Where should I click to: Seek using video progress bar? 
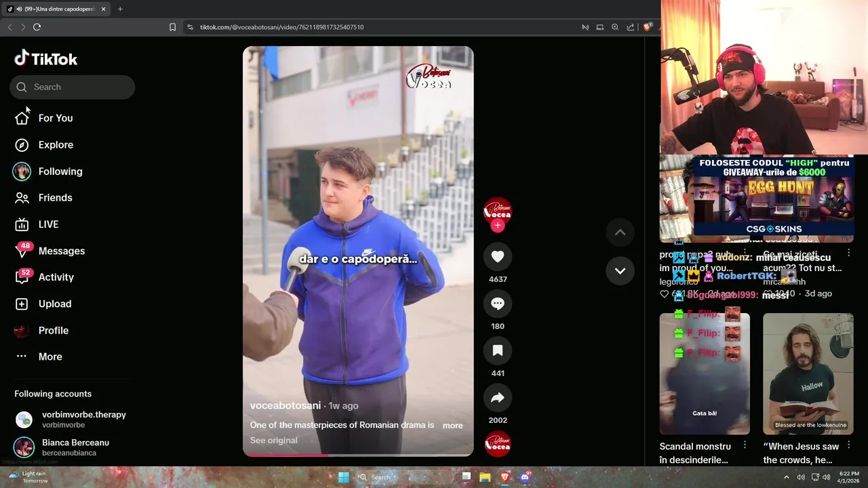pos(358,455)
